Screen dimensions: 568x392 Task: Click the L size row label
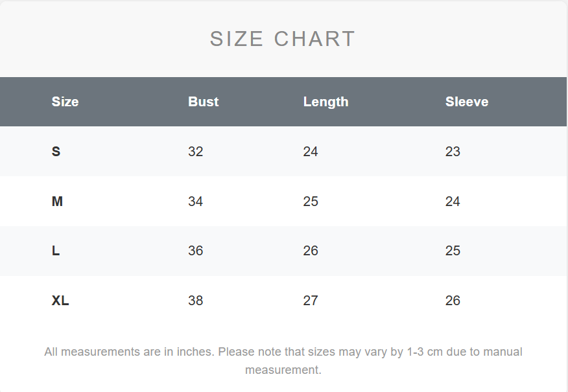(x=56, y=251)
